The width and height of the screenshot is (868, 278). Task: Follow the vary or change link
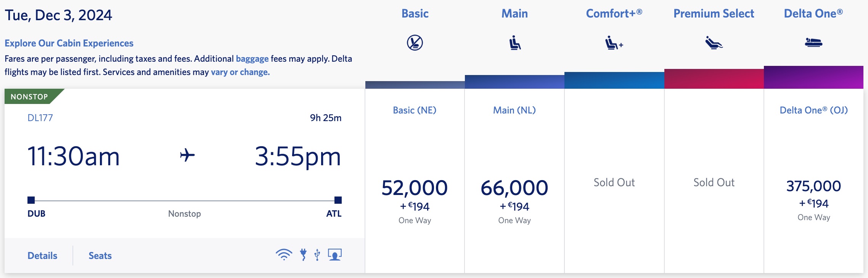(240, 72)
